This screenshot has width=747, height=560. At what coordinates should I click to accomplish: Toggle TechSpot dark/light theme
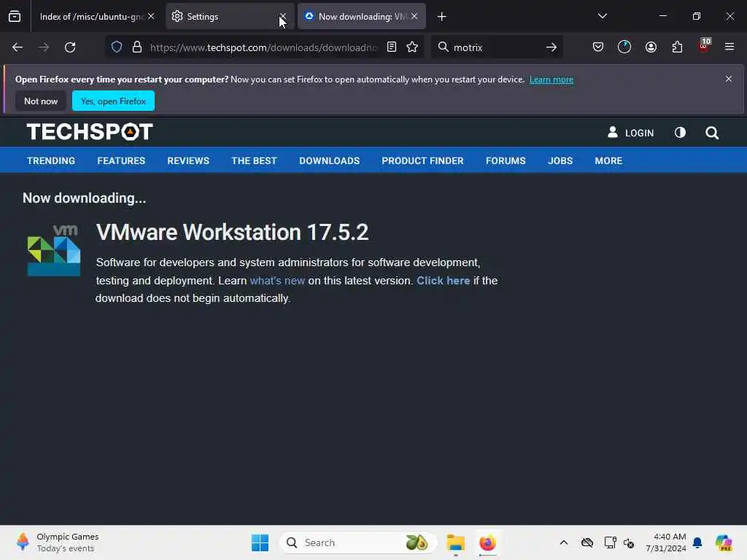click(x=680, y=133)
